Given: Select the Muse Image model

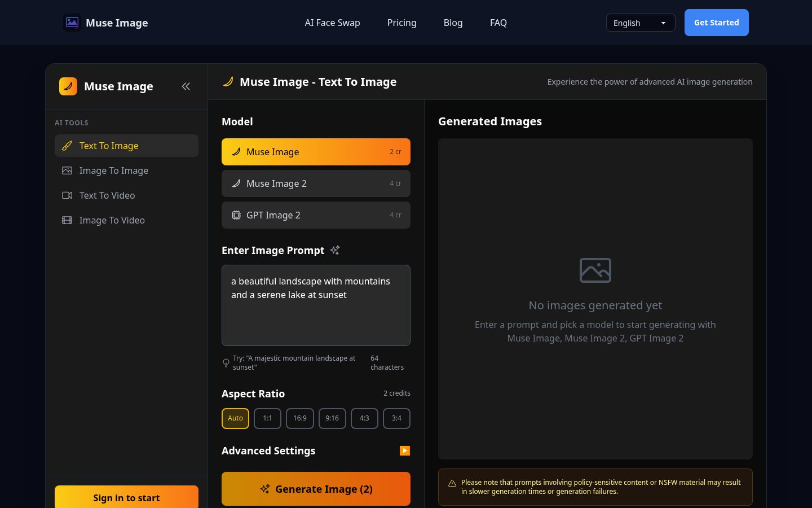Looking at the screenshot, I should click(316, 152).
